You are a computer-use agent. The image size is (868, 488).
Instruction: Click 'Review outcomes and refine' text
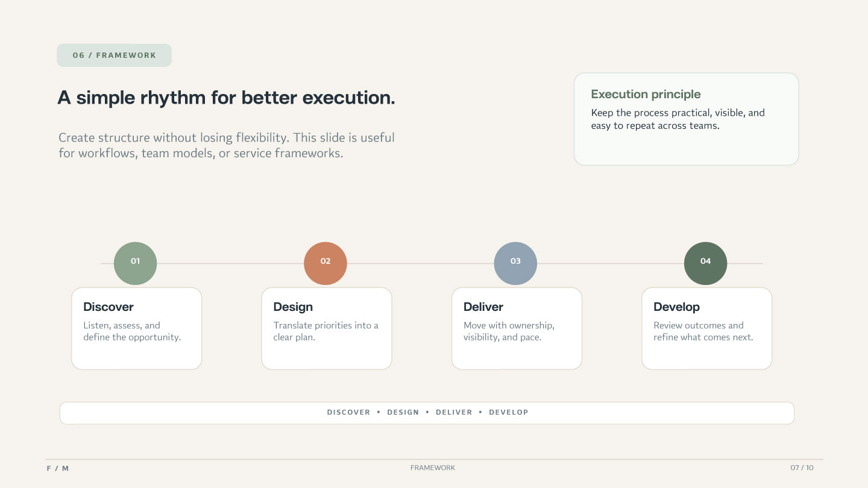coord(703,331)
